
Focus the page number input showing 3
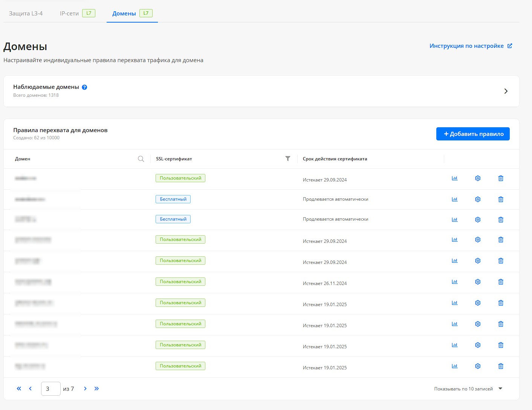pos(51,389)
